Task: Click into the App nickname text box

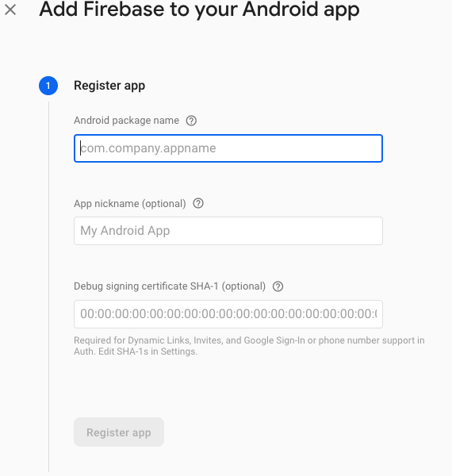Action: point(228,231)
